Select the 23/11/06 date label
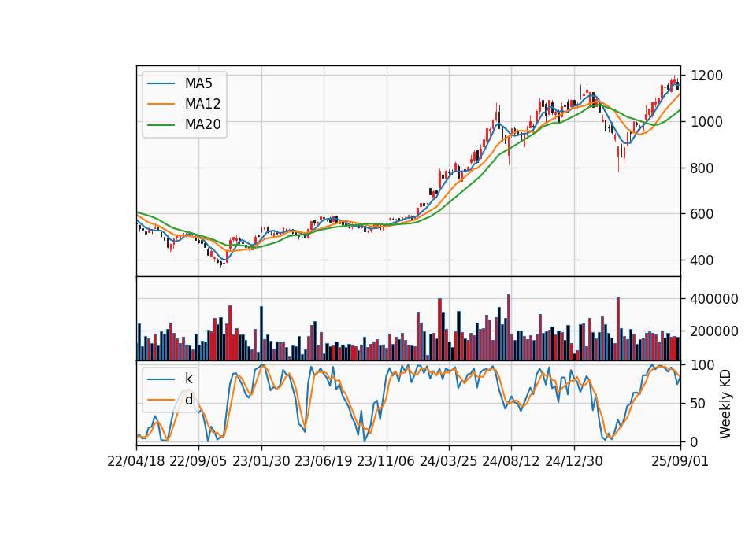The width and height of the screenshot is (756, 543). (x=386, y=461)
